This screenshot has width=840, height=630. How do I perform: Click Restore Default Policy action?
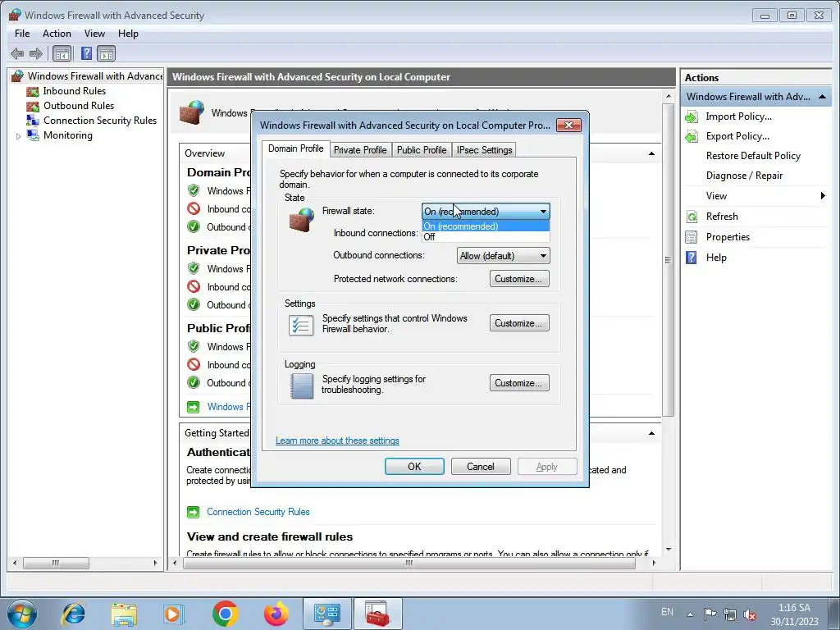point(753,156)
